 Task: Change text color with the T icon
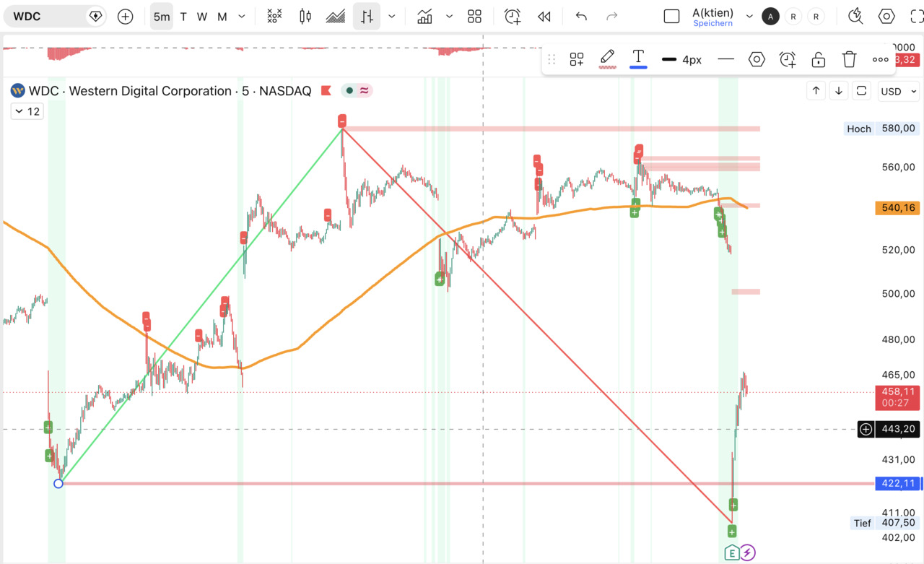coord(638,59)
